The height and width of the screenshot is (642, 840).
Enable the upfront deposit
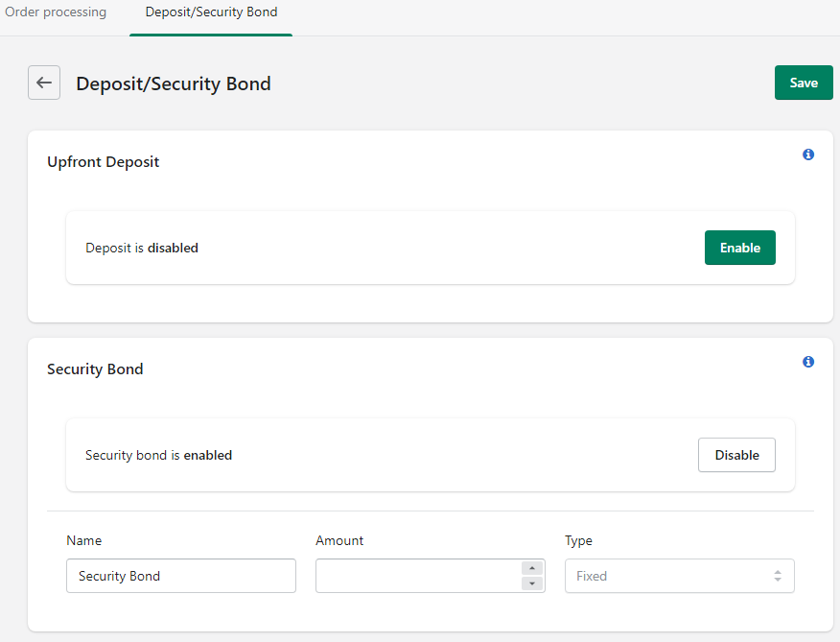[x=740, y=248]
